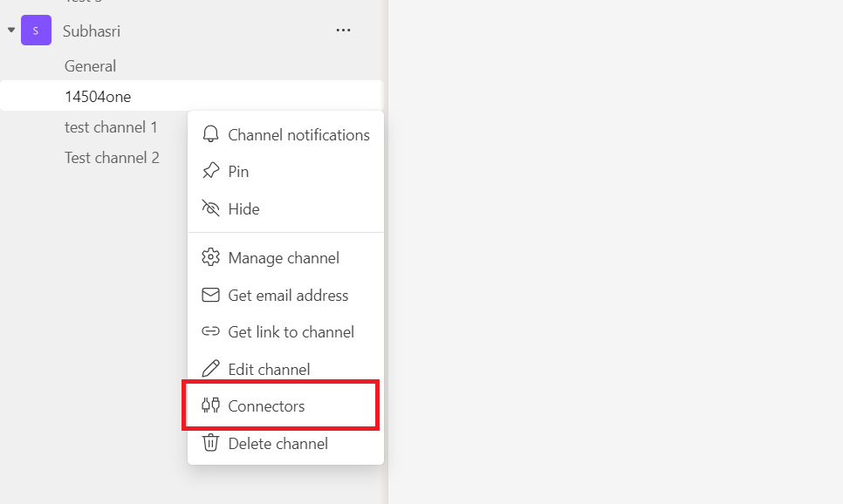Click the gear icon for Manage channel

pyautogui.click(x=210, y=258)
